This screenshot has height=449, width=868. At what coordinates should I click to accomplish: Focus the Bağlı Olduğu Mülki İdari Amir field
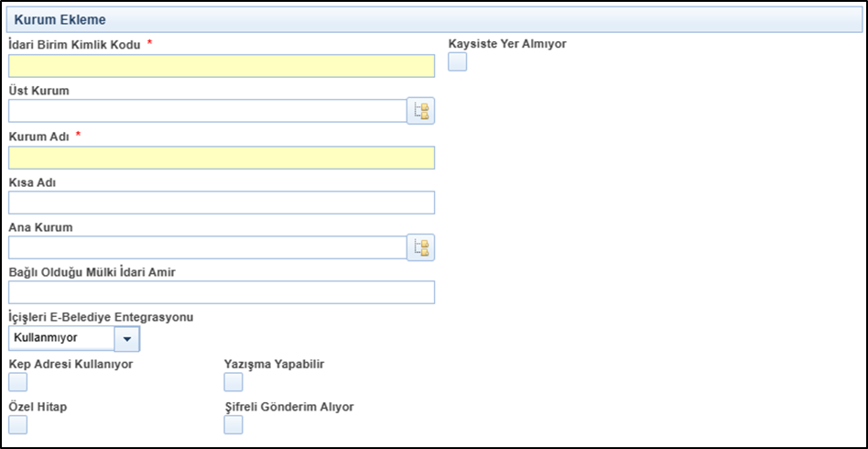(x=222, y=292)
